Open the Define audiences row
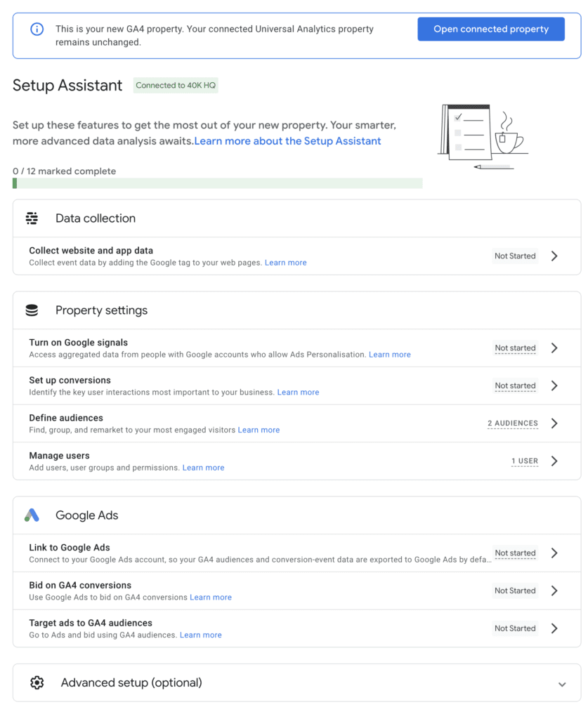Screen dimensions: 588x719 point(554,423)
